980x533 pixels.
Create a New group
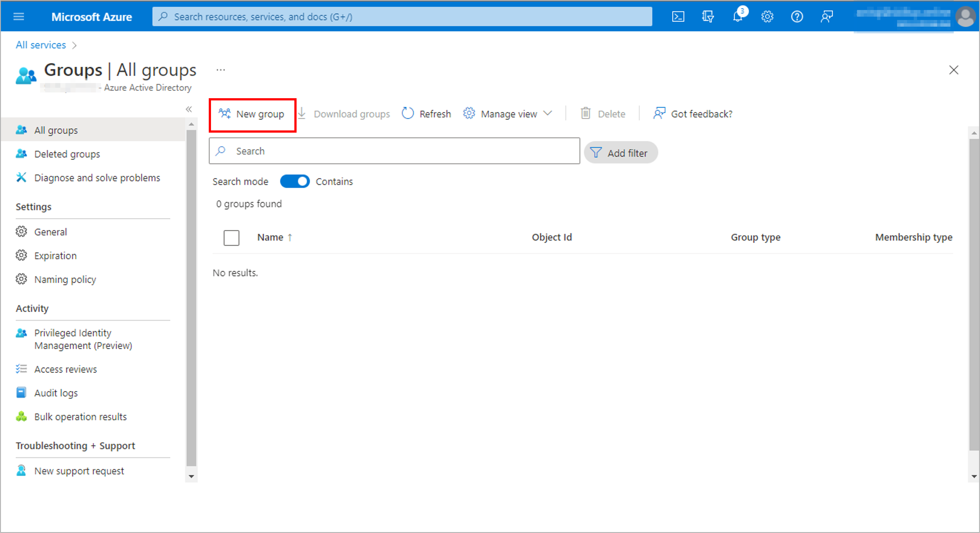pos(252,114)
